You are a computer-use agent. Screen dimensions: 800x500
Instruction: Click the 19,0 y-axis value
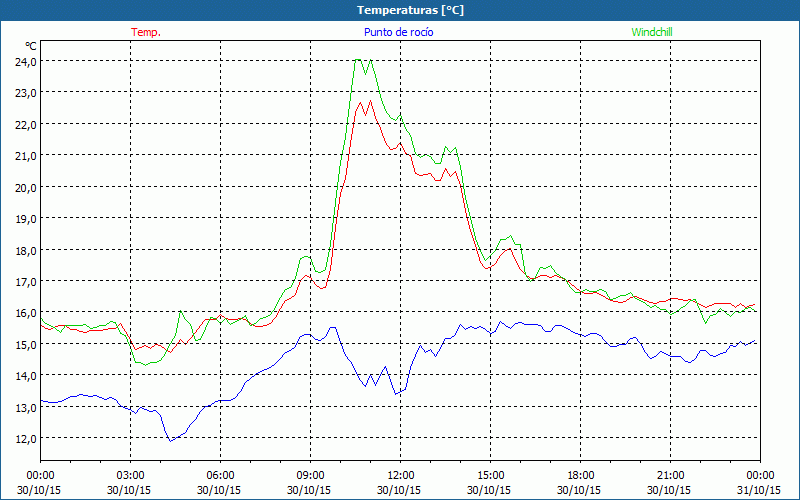[x=27, y=219]
